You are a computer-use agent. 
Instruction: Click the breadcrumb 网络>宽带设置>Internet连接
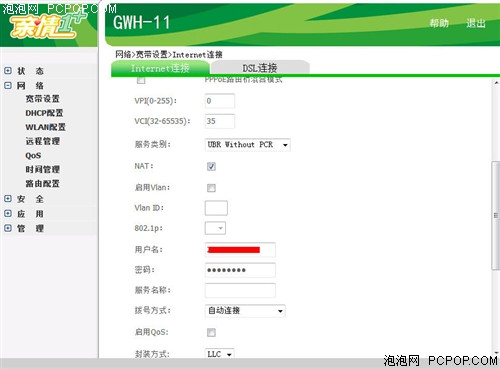(x=169, y=54)
